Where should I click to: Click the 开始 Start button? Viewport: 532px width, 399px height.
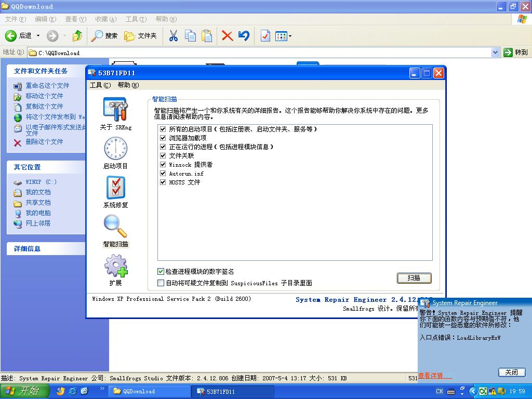(x=24, y=391)
